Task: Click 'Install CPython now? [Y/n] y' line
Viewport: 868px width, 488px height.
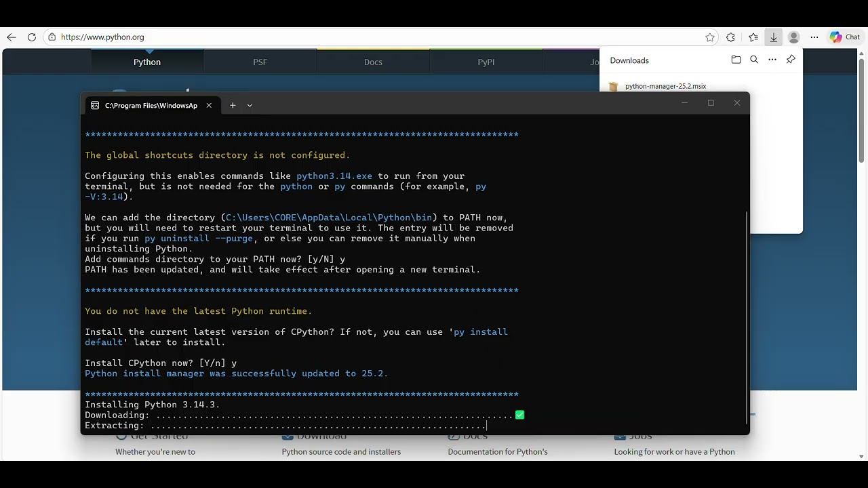Action: (161, 363)
